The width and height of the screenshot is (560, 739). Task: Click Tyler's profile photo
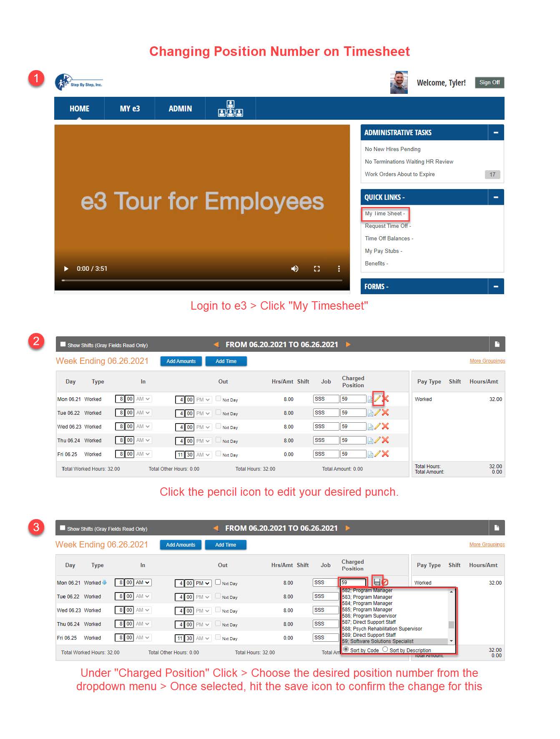click(x=399, y=82)
